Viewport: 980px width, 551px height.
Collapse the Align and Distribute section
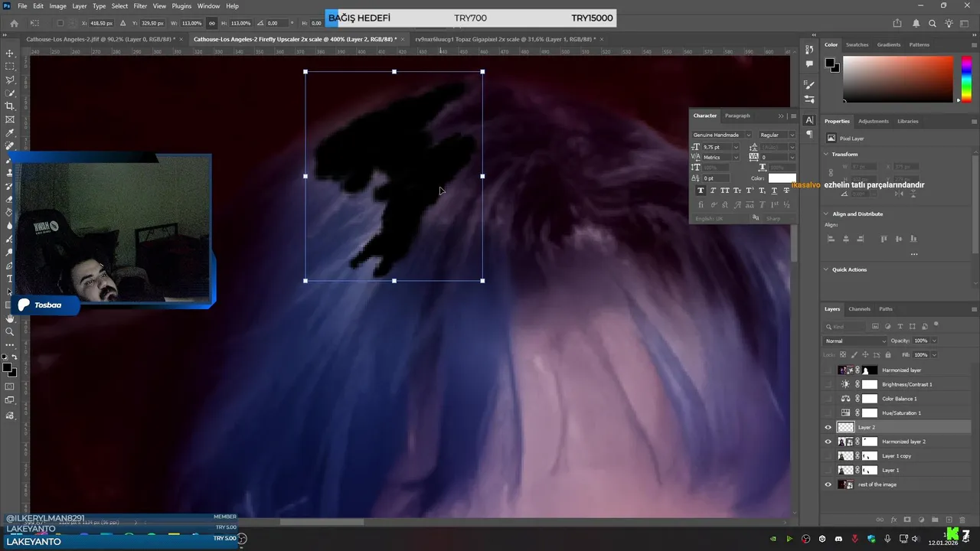[x=827, y=214]
